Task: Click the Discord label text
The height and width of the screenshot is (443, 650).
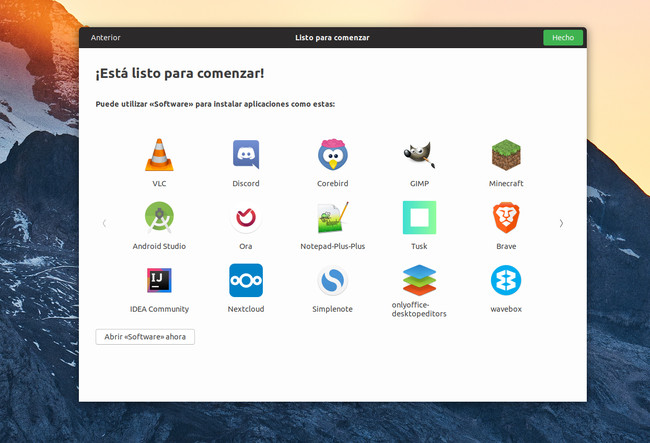Action: [246, 183]
